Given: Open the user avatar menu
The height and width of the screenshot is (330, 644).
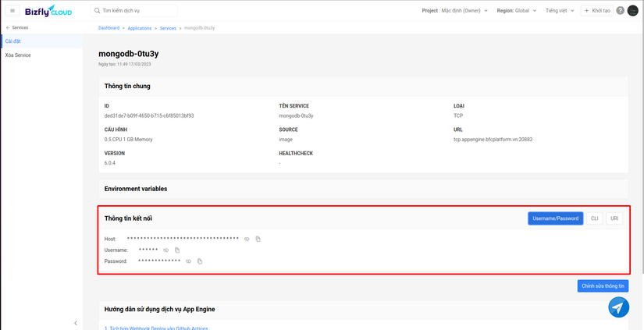Looking at the screenshot, I should coord(632,11).
